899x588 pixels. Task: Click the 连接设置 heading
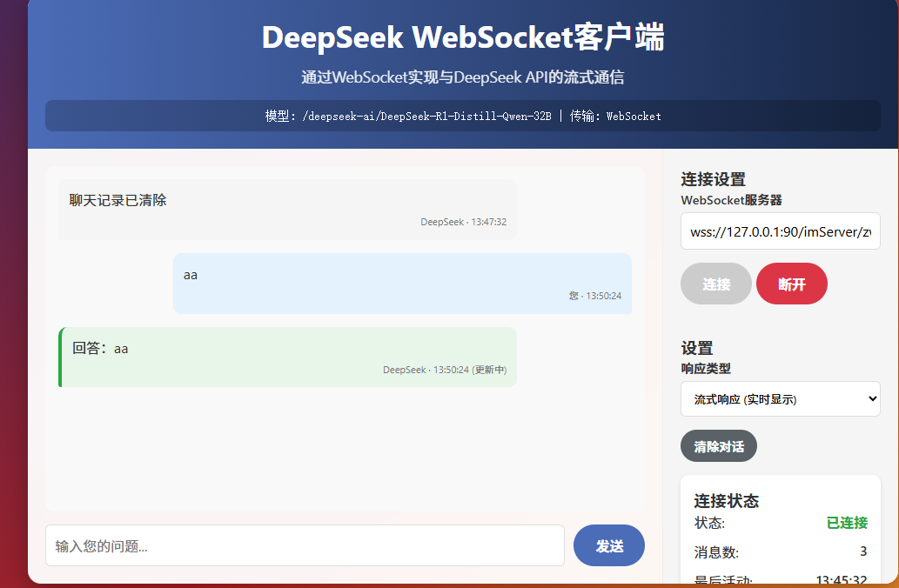(x=714, y=179)
